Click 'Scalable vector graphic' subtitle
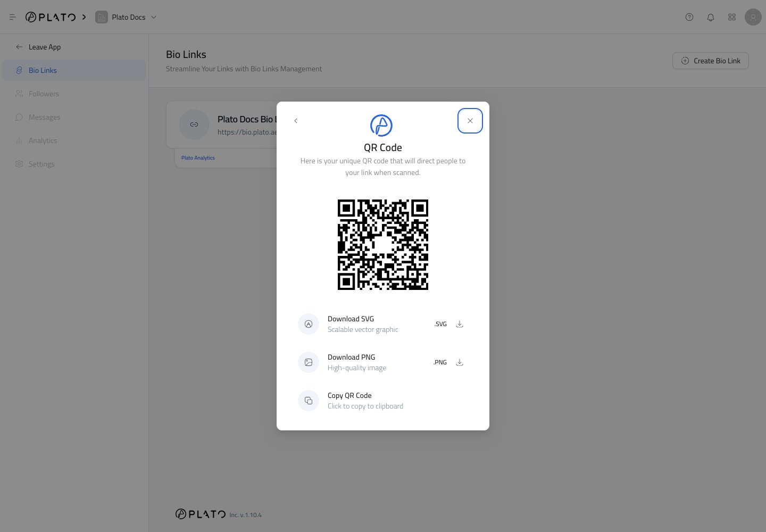The width and height of the screenshot is (766, 532). pos(363,330)
